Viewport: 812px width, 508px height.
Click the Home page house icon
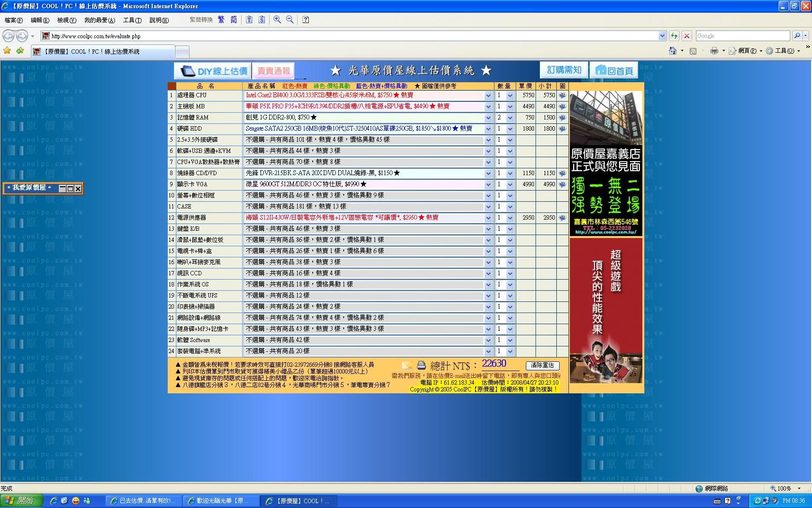pyautogui.click(x=672, y=51)
